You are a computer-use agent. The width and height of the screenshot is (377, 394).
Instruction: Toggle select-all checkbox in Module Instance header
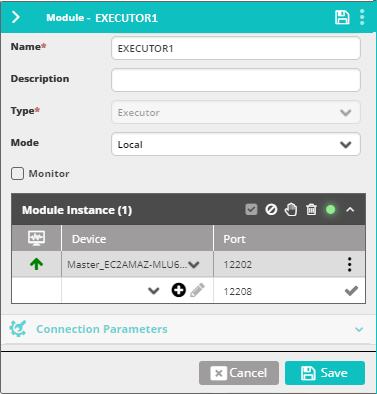point(251,210)
